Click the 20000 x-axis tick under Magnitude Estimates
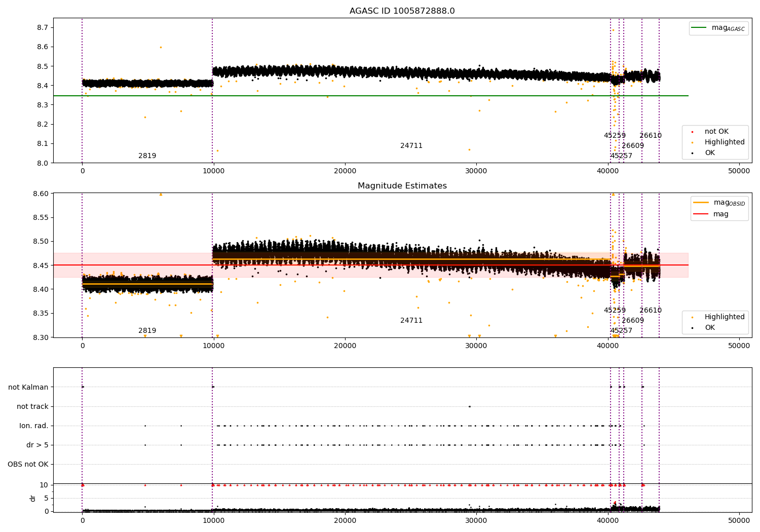This screenshot has height=532, width=760. [345, 346]
